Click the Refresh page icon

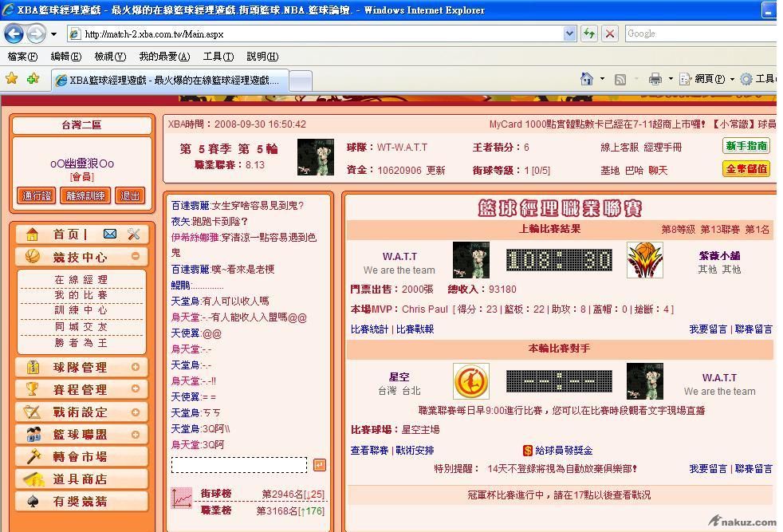click(588, 33)
